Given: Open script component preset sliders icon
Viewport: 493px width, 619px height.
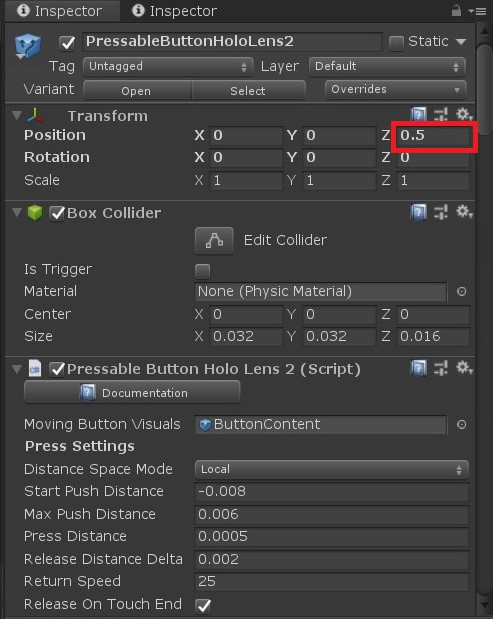Looking at the screenshot, I should coord(441,368).
